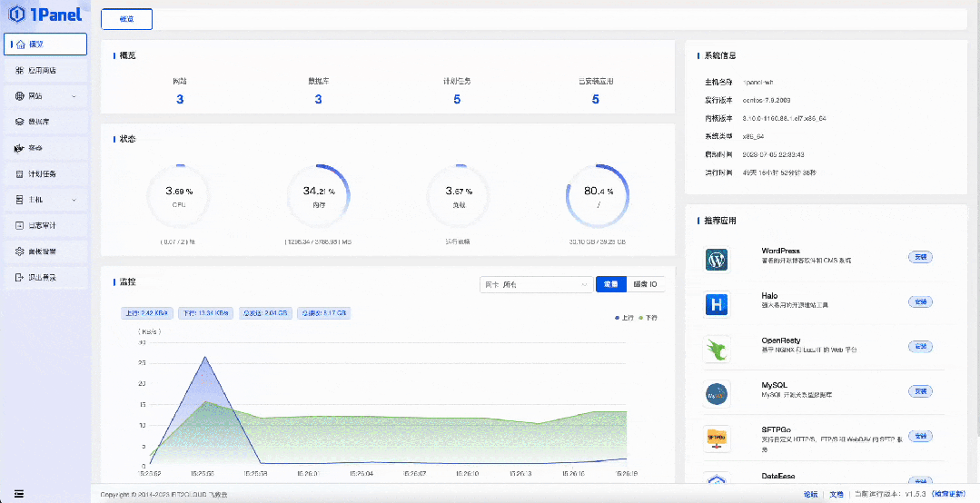Open the 论坛 forum link
Image resolution: width=980 pixels, height=503 pixels.
click(811, 494)
